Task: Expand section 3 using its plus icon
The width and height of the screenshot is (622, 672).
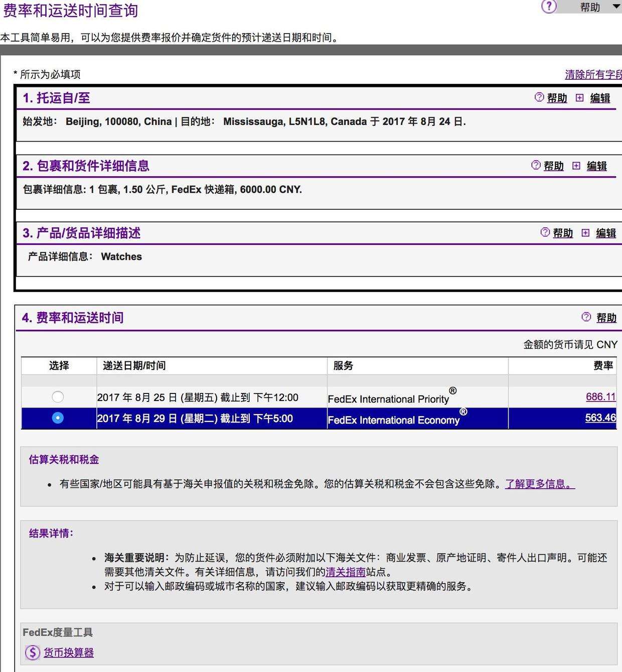Action: [x=585, y=233]
